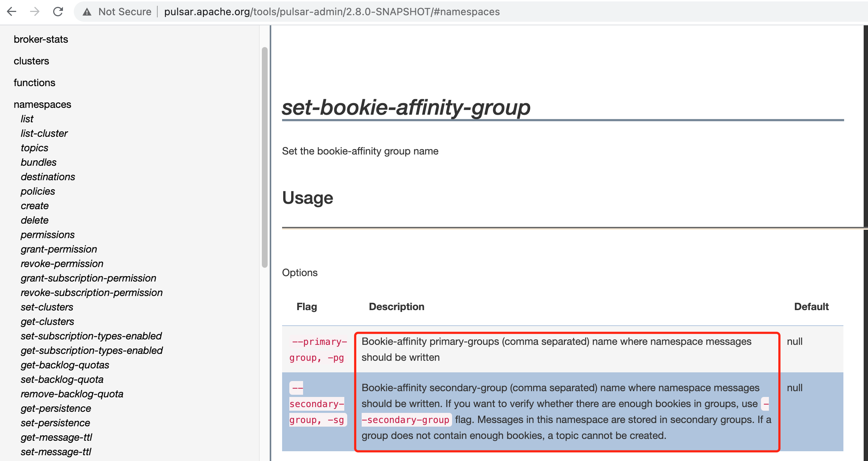Screen dimensions: 868x461
Task: Open the list-cluster command link
Action: point(44,133)
